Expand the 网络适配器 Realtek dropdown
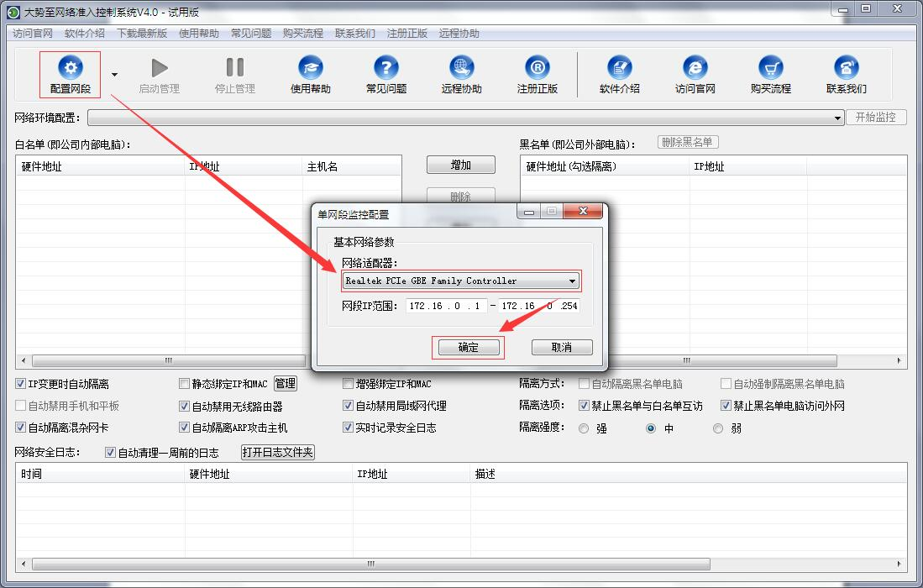 [x=572, y=281]
